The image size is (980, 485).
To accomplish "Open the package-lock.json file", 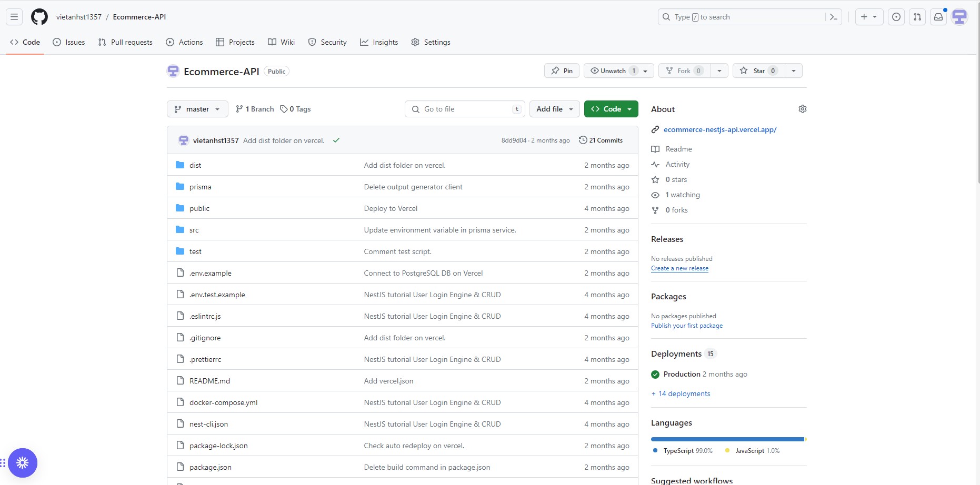I will click(218, 446).
